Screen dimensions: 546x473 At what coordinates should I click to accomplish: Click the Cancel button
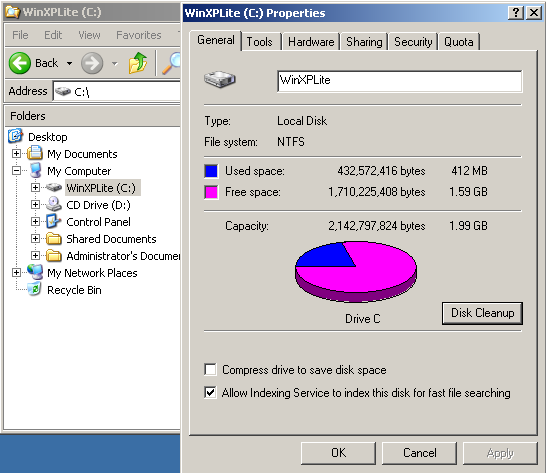tap(420, 453)
